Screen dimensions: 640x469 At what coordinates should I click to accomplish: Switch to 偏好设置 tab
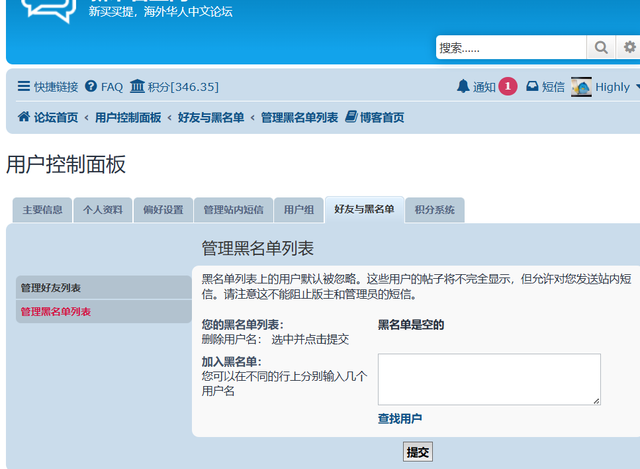click(163, 210)
